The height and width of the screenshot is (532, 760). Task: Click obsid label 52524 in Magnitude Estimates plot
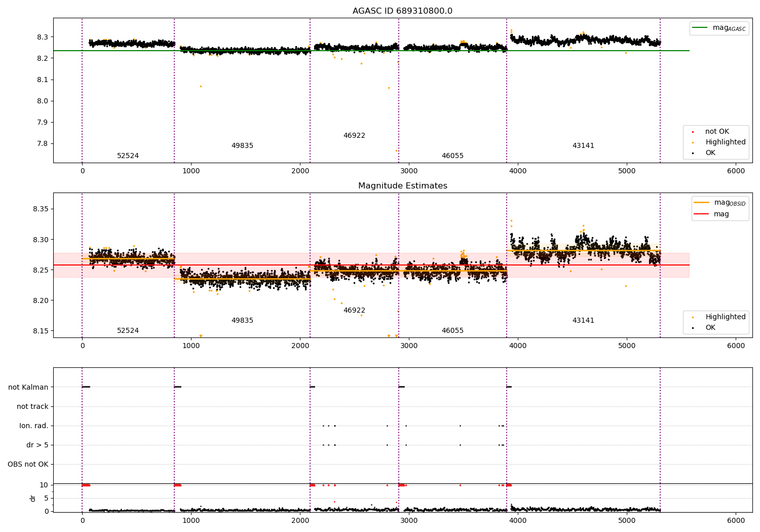[x=128, y=331]
